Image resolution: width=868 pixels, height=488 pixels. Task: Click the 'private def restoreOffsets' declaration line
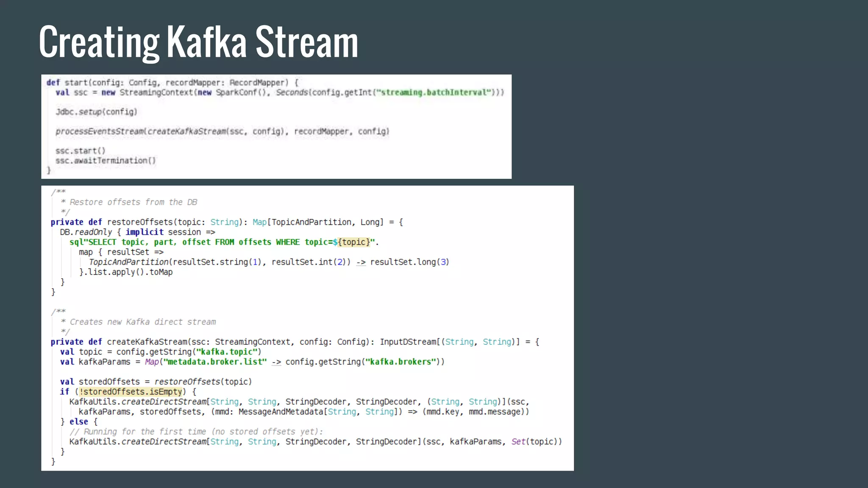click(x=227, y=222)
